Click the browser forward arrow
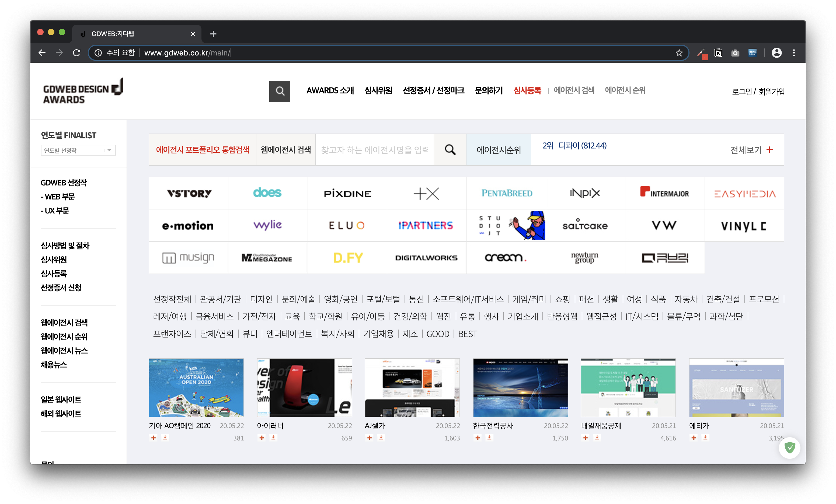The height and width of the screenshot is (504, 836). [59, 53]
